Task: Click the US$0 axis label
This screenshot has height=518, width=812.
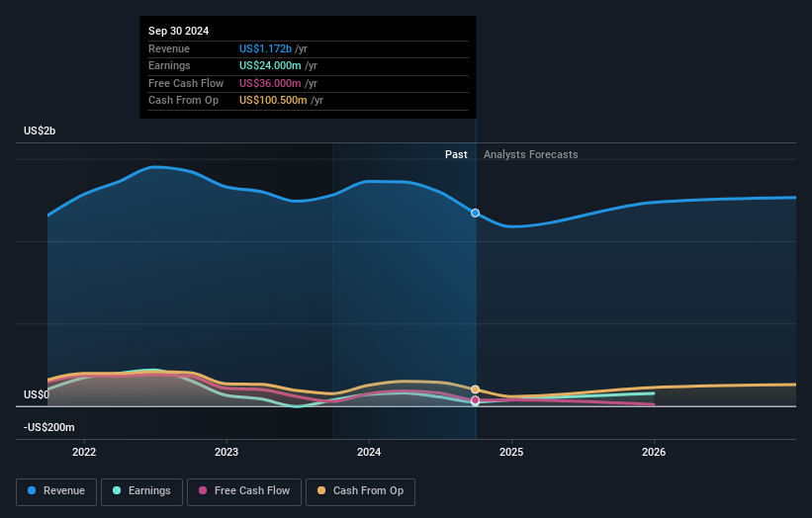Action: [x=37, y=394]
